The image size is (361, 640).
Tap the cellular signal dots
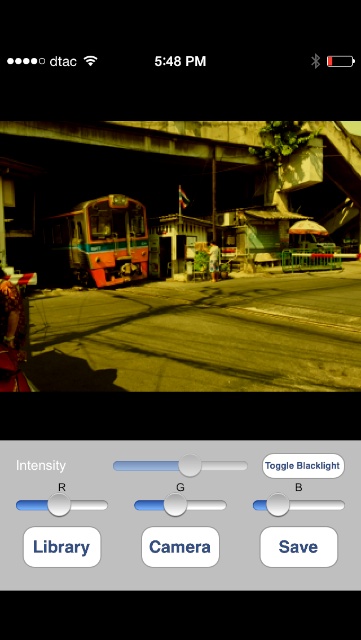[26, 61]
